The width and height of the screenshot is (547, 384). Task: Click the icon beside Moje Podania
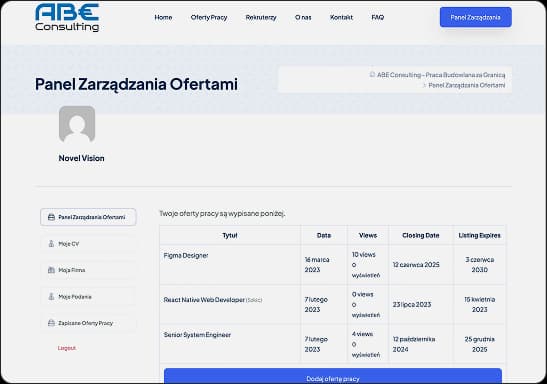click(x=51, y=296)
